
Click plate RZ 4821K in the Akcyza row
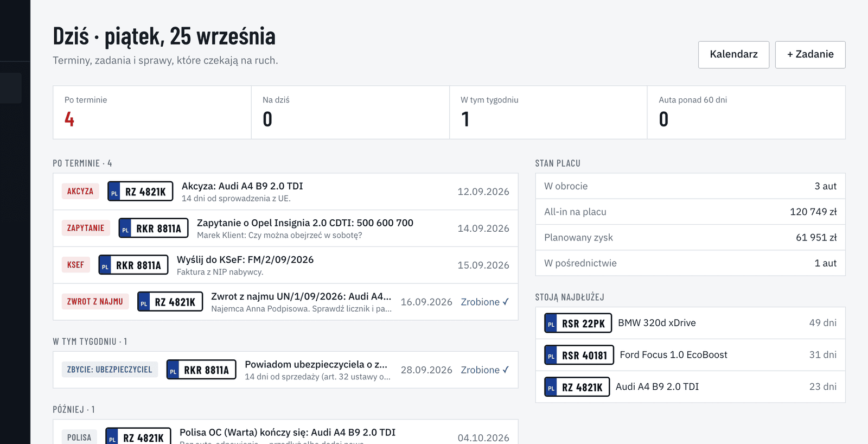(x=141, y=191)
